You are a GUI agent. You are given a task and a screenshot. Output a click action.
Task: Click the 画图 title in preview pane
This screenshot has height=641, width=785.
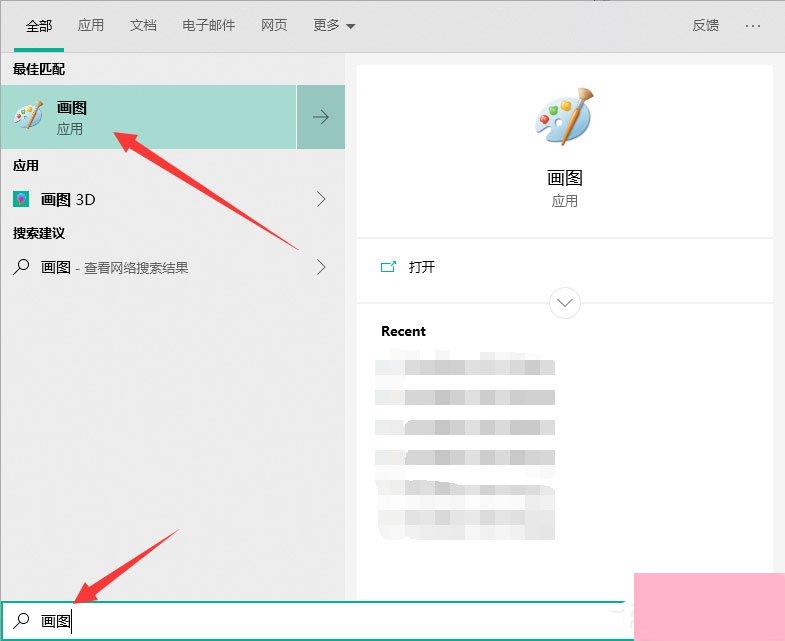point(565,178)
